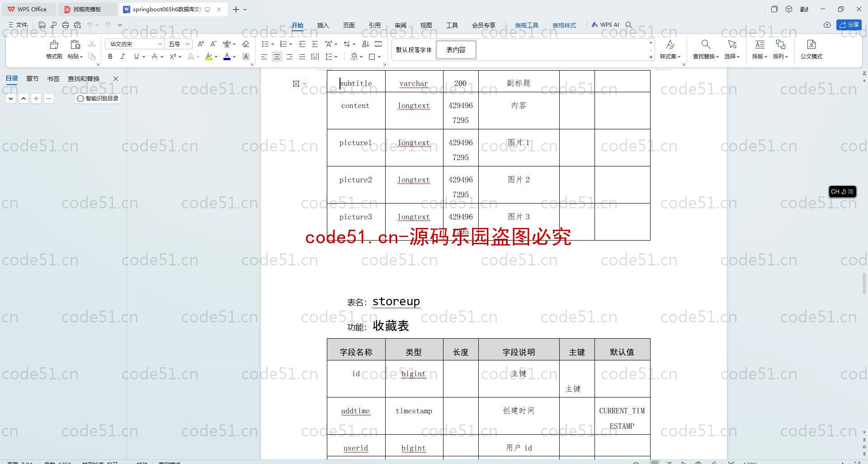Close the navigation sidebar panel
Image resolution: width=868 pixels, height=464 pixels.
pos(116,79)
